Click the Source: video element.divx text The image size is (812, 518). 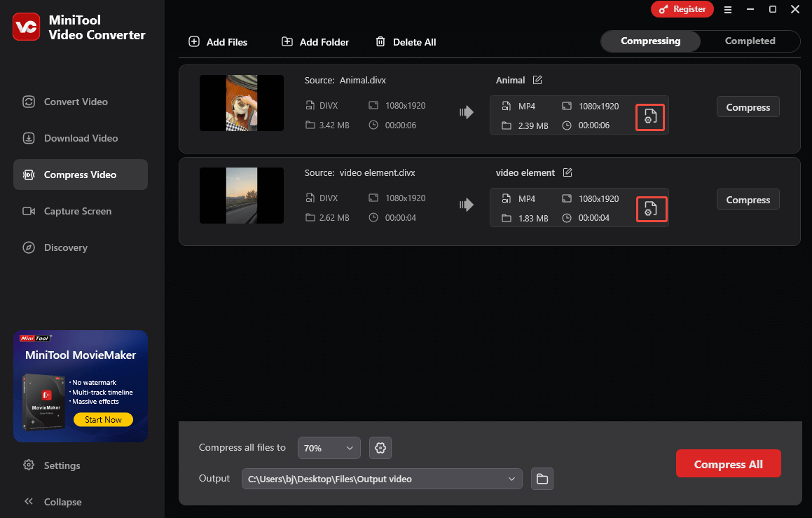click(359, 172)
